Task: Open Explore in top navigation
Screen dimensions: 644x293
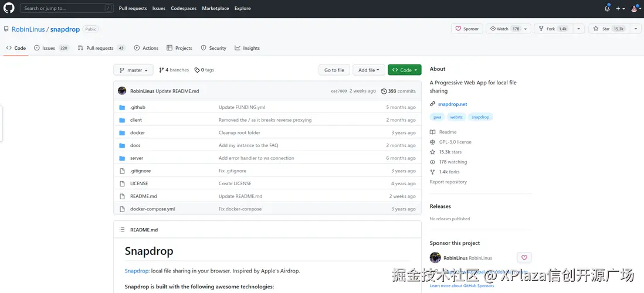Action: pyautogui.click(x=242, y=8)
